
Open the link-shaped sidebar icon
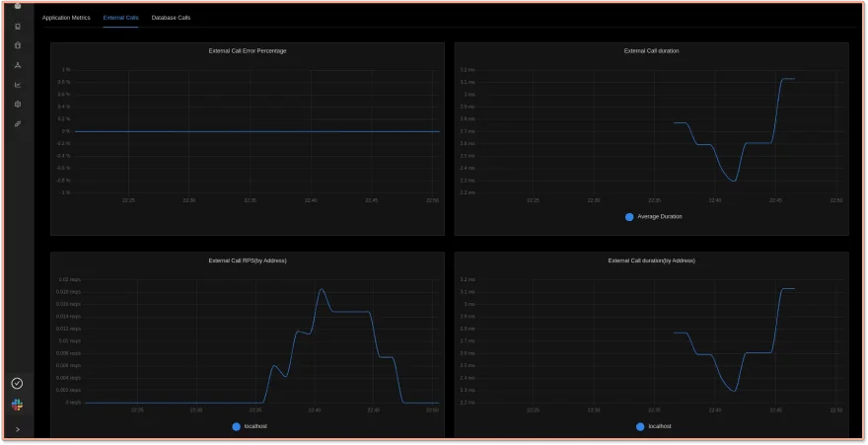pos(18,124)
